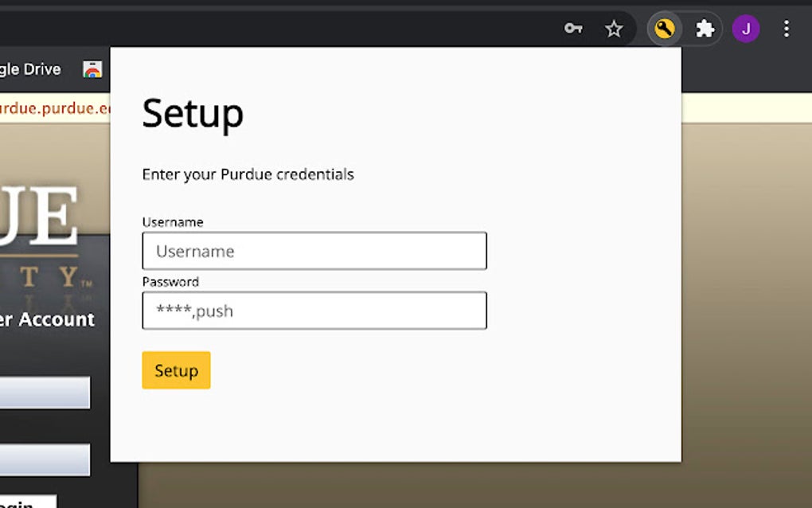
Task: Focus the Password field showing ****,push
Action: coord(314,311)
